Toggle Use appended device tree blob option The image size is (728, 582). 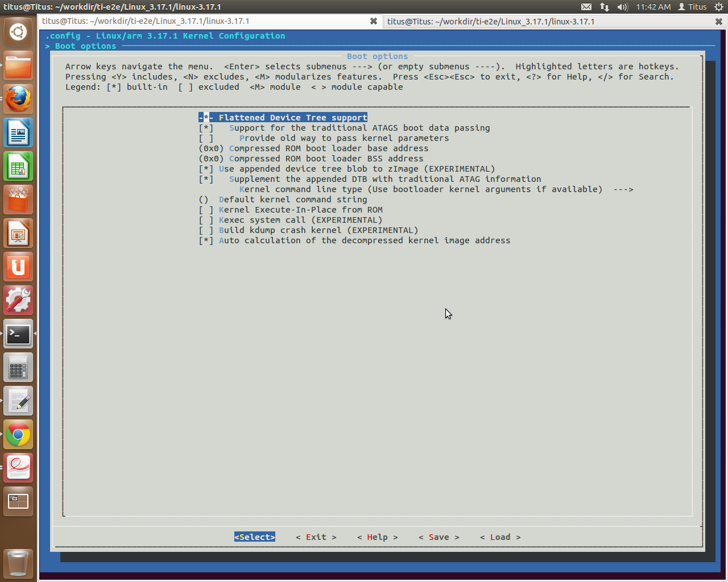[347, 169]
